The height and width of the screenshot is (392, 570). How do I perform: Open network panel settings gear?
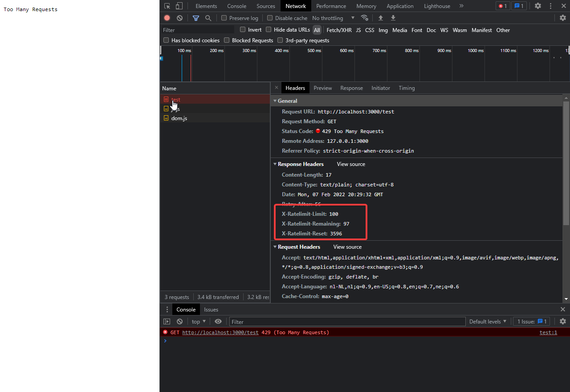tap(563, 18)
